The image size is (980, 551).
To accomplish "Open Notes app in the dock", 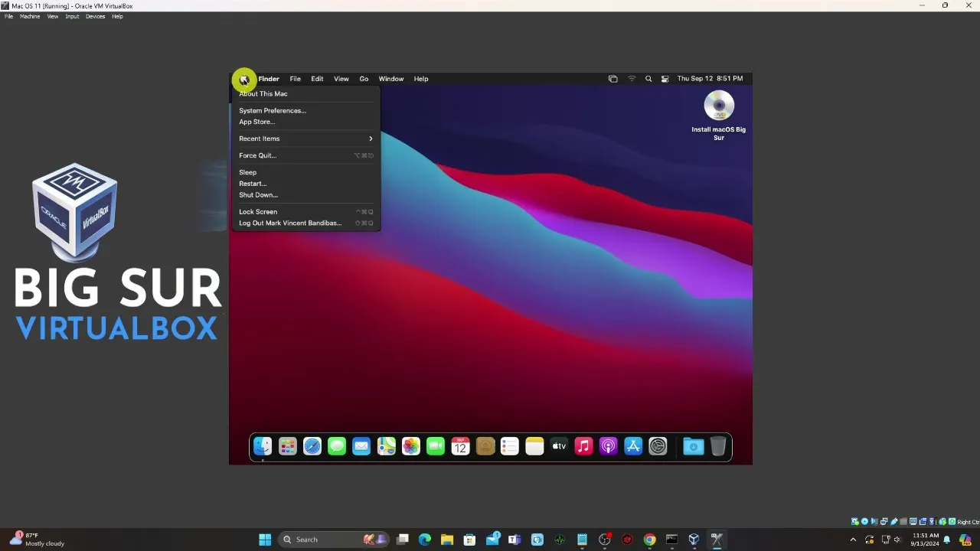I will point(534,446).
